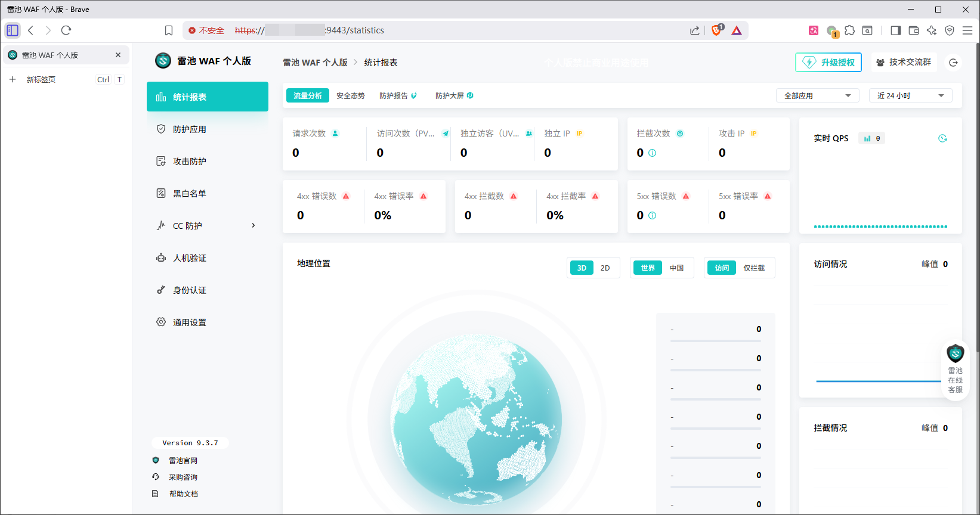Switch to the 防护大屏 tab
Screen dimensions: 980x515
[x=454, y=95]
